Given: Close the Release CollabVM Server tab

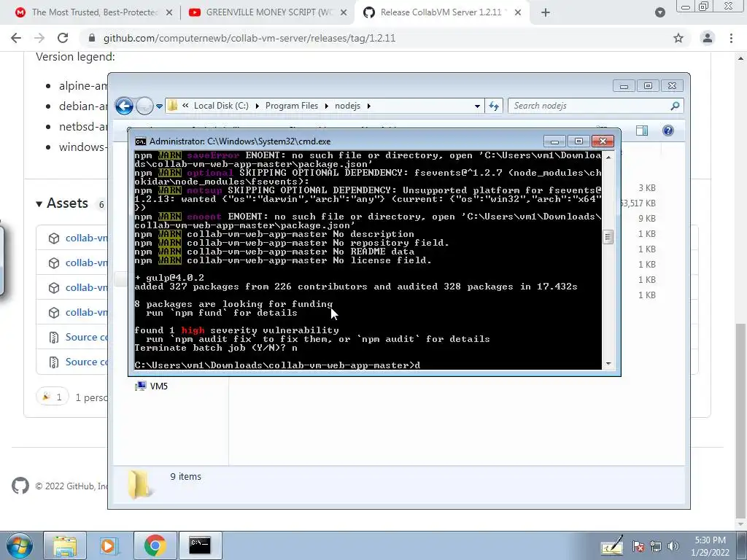Looking at the screenshot, I should tap(518, 12).
